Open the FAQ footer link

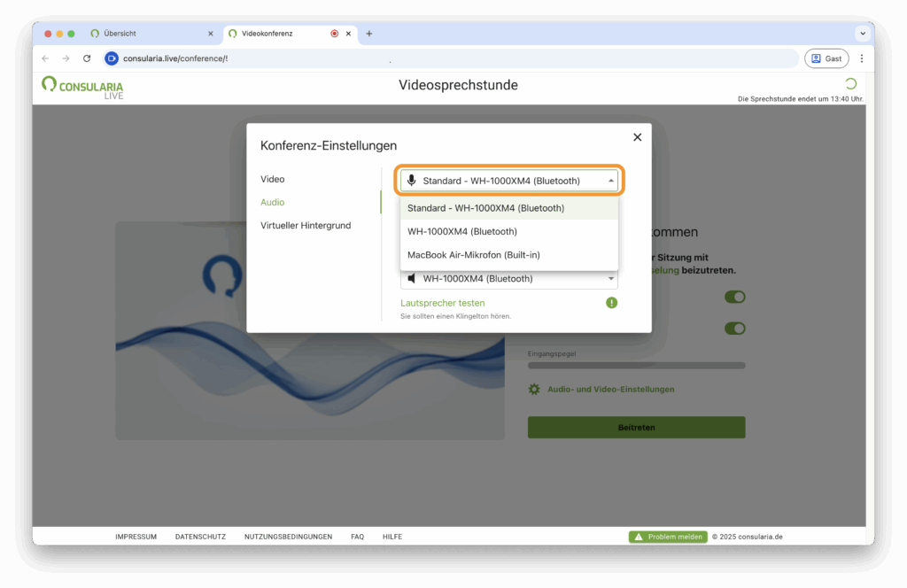[x=358, y=537]
